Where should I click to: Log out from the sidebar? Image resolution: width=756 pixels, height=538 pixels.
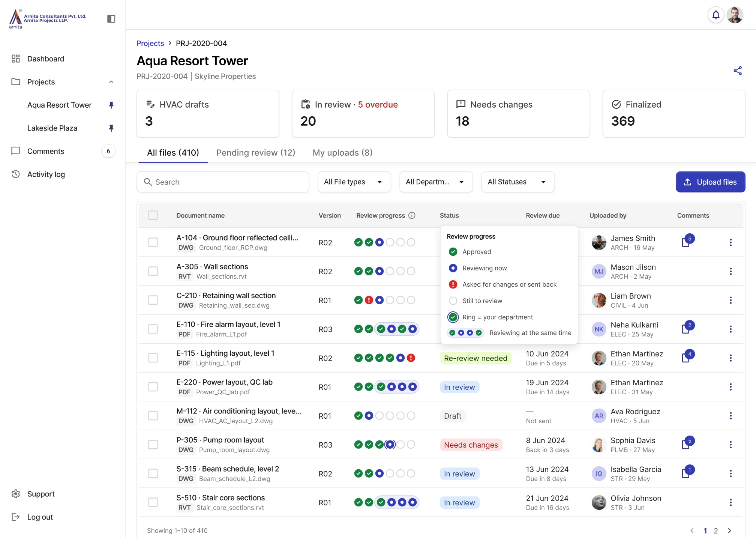coord(33,517)
